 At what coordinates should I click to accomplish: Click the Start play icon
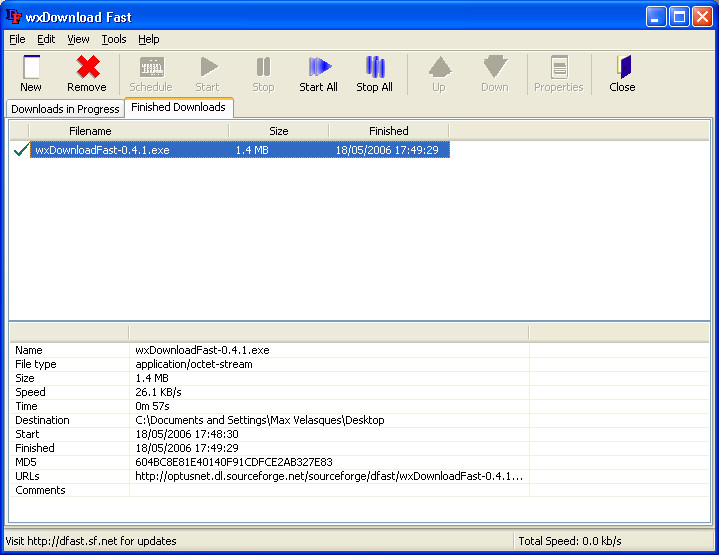pyautogui.click(x=209, y=67)
